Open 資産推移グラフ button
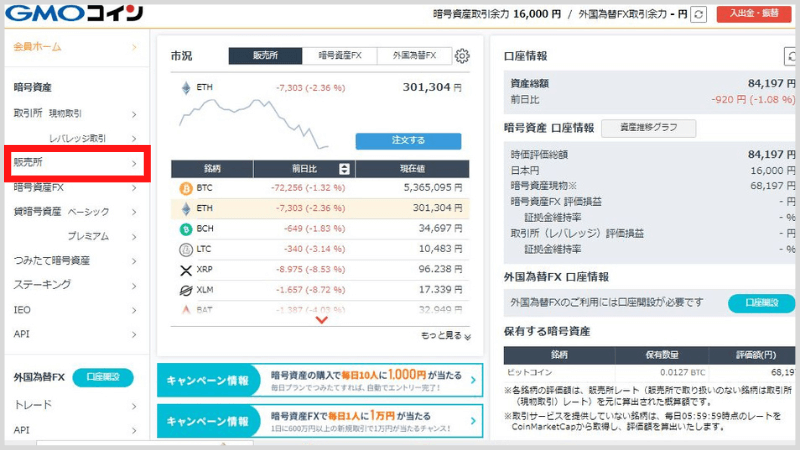800x450 pixels. 648,128
